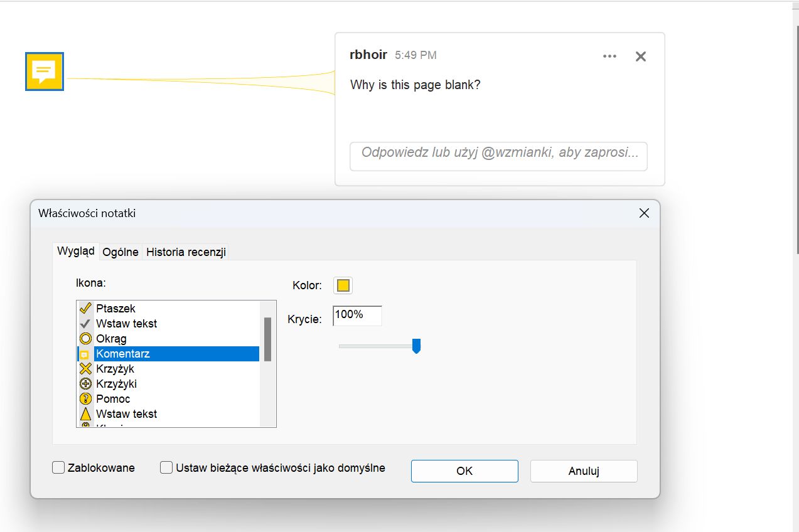Viewport: 799px width, 532px height.
Task: Choose the Okrąg circle icon
Action: point(111,339)
